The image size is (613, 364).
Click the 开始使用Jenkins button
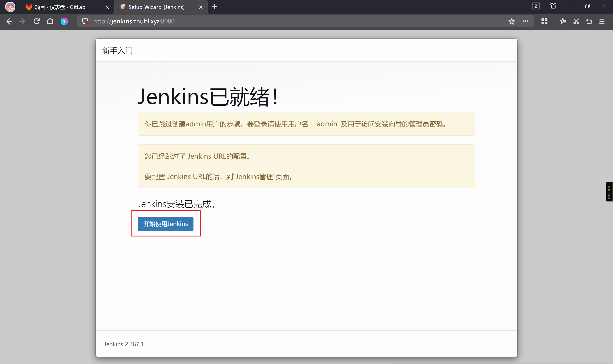(165, 224)
